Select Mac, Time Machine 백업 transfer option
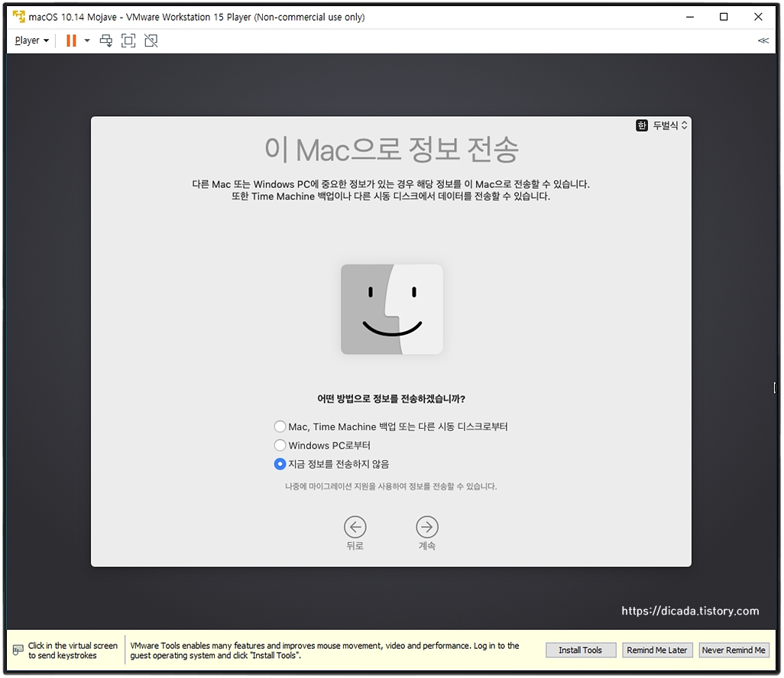Screen dimensions: 784x678 pyautogui.click(x=391, y=427)
